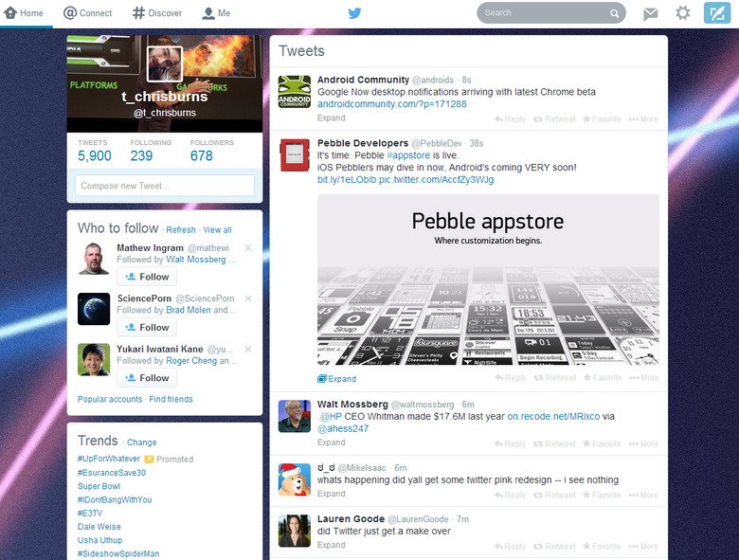Open the Dale Weise trend

tap(99, 527)
